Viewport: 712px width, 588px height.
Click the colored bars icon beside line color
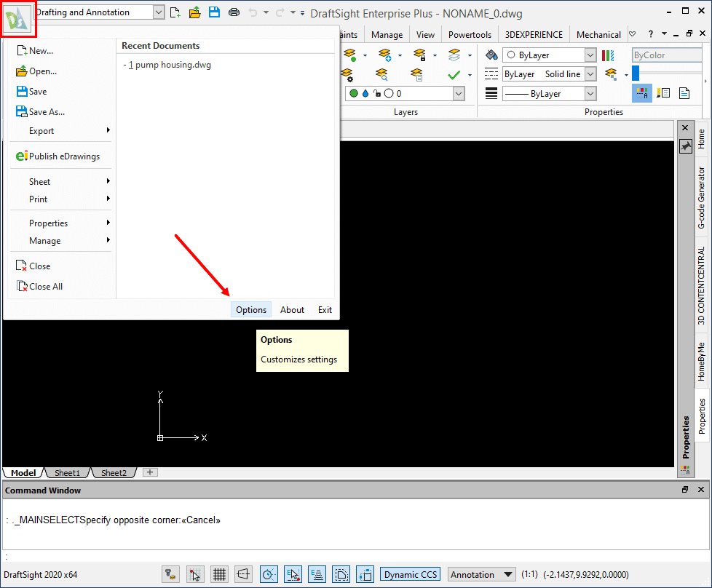608,55
